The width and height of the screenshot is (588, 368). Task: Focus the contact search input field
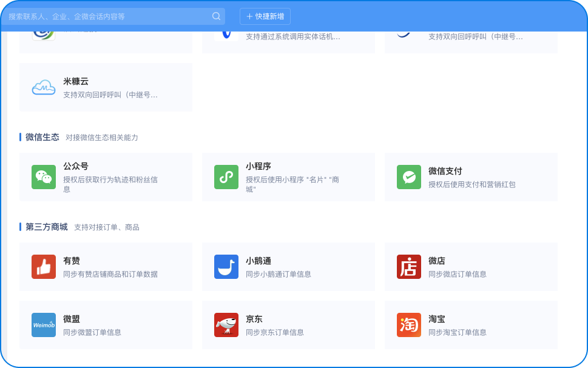tap(113, 16)
